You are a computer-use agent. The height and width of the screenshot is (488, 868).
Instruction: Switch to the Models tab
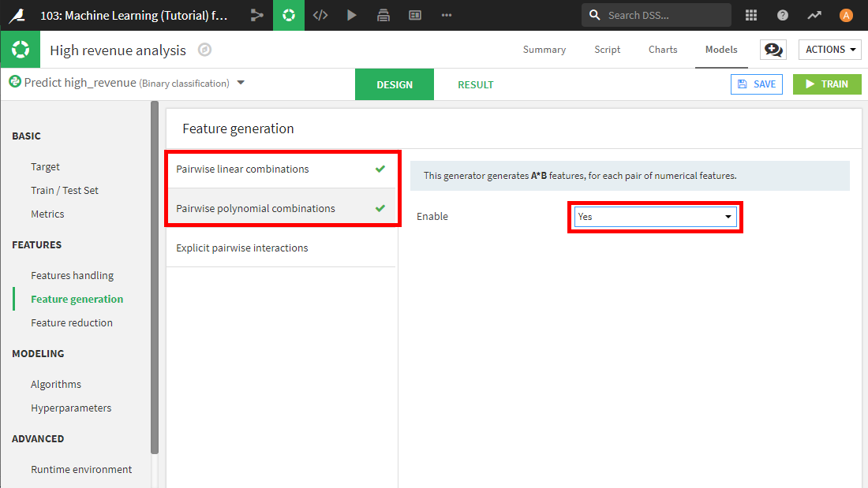pos(721,49)
